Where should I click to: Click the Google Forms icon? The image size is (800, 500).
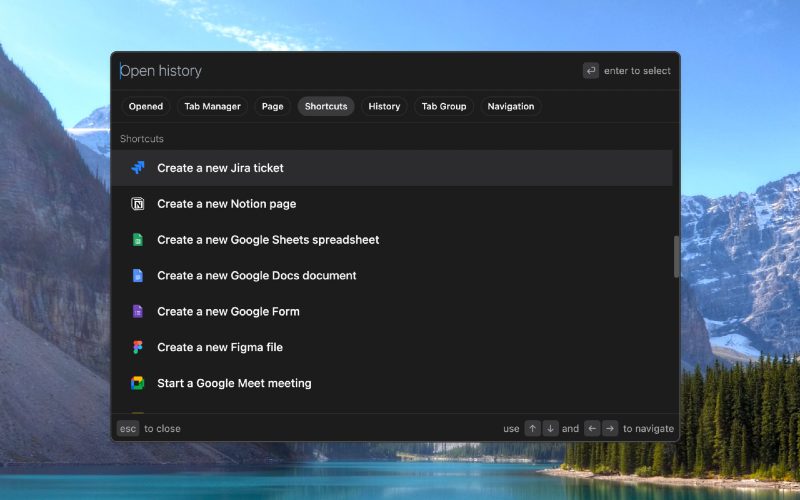click(138, 311)
